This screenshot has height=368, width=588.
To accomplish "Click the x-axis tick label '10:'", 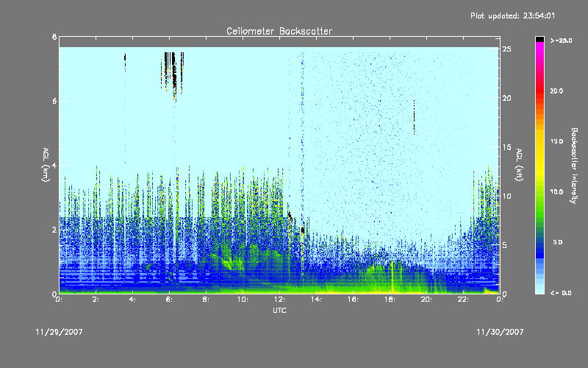I will 243,300.
